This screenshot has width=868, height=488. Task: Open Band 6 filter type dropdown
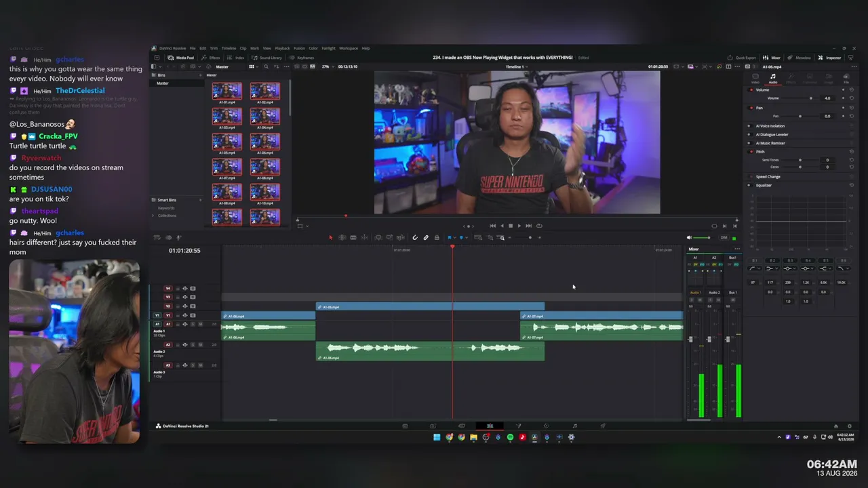842,268
